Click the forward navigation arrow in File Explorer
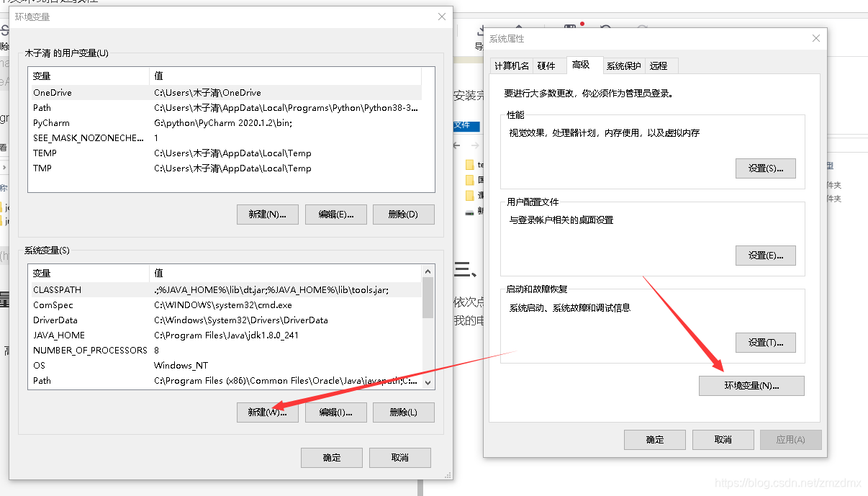Viewport: 868px width, 496px height. point(475,145)
